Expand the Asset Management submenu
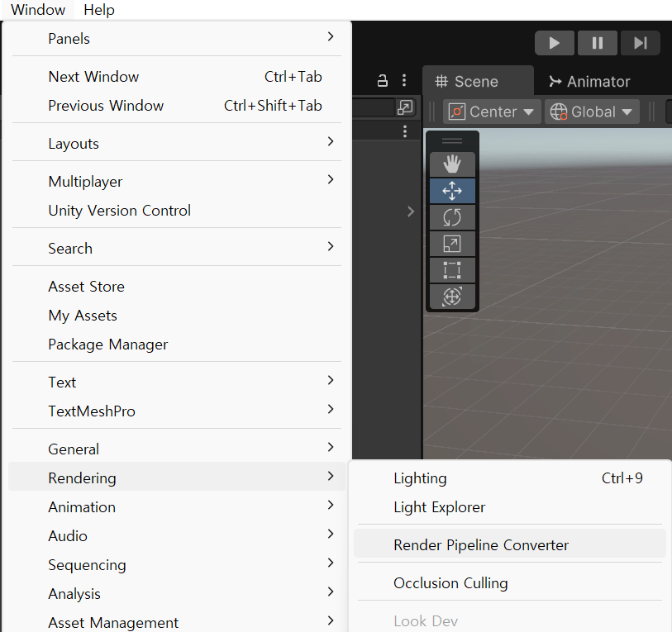 pos(177,622)
